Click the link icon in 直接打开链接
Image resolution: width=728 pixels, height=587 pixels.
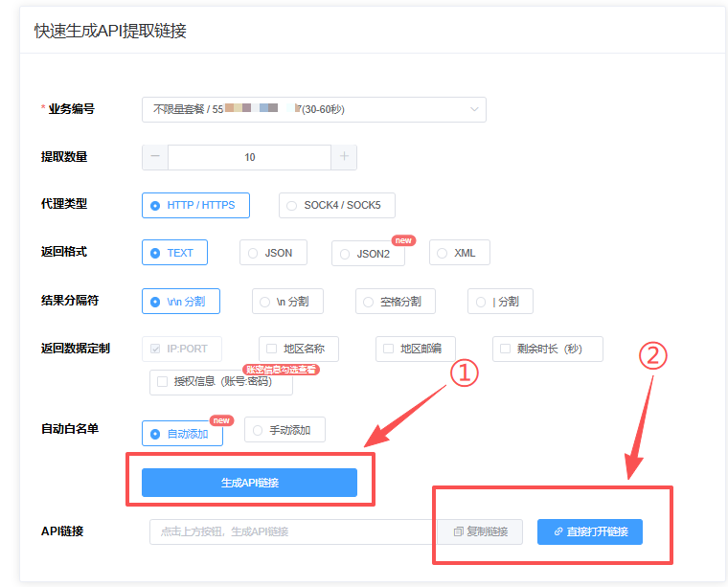coord(558,531)
